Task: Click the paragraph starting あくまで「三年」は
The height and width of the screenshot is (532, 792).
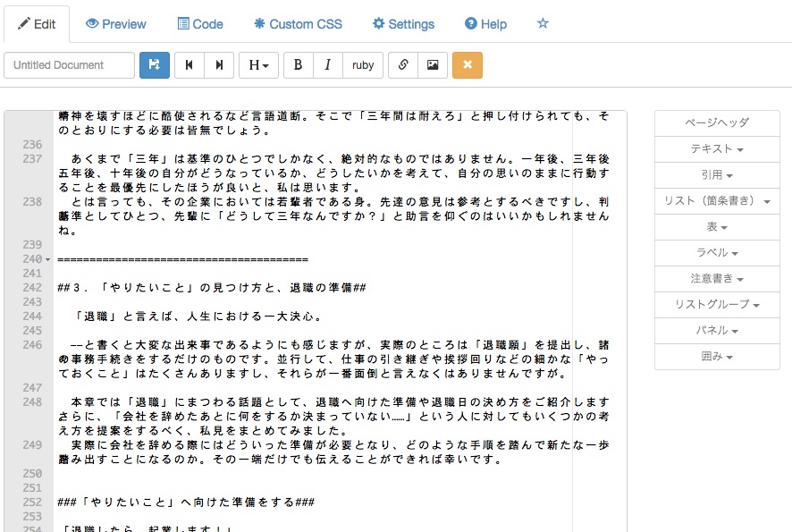Action: click(333, 173)
